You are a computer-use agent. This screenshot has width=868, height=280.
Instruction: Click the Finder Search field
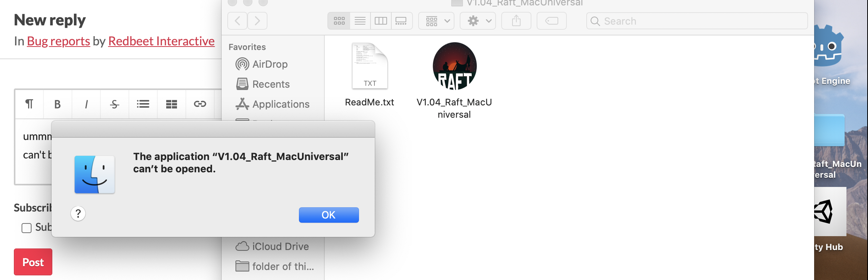point(697,21)
